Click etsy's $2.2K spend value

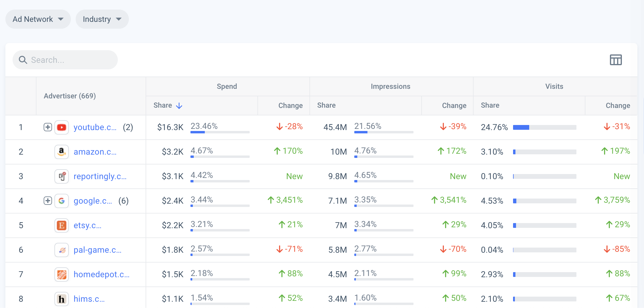[173, 225]
